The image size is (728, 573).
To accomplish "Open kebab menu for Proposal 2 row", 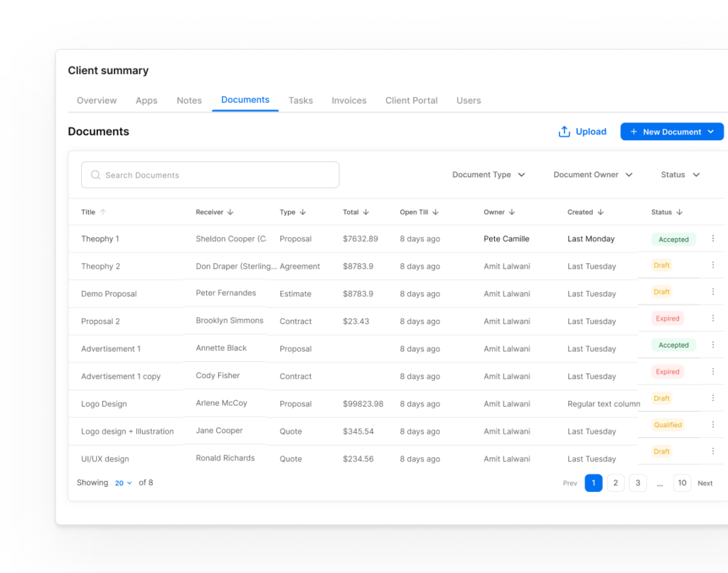I will tap(713, 318).
